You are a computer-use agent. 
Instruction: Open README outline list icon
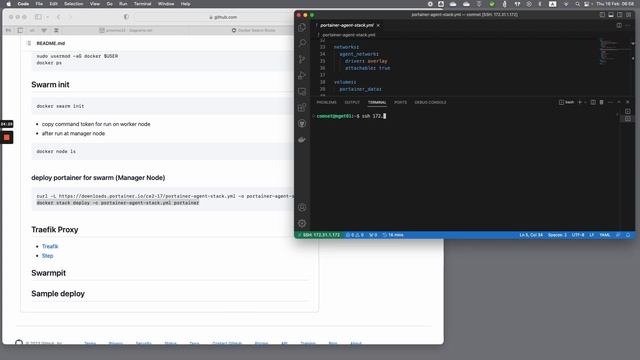pyautogui.click(x=29, y=43)
